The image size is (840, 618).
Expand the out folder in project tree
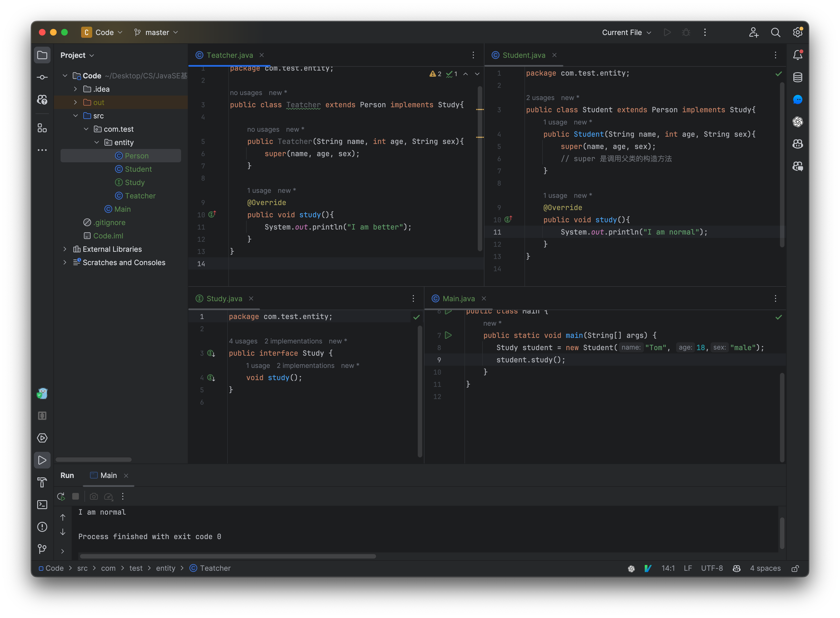tap(76, 103)
